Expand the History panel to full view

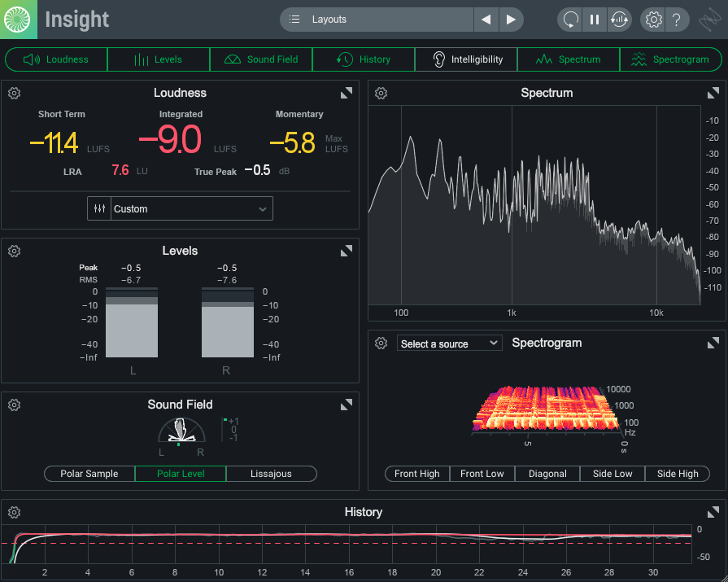click(713, 512)
